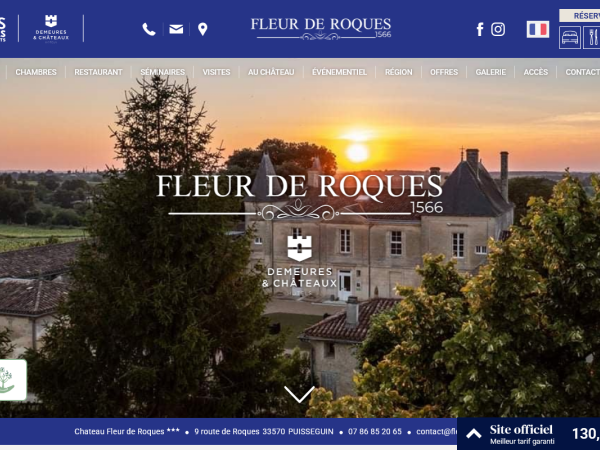Open the Facebook page icon
The width and height of the screenshot is (600, 450).
coord(480,29)
